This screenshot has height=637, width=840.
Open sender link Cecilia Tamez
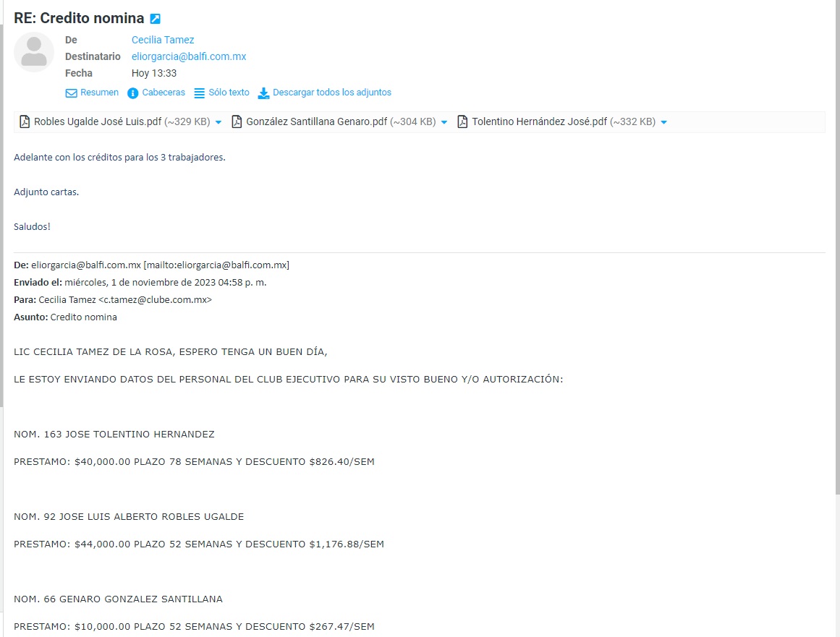(163, 40)
